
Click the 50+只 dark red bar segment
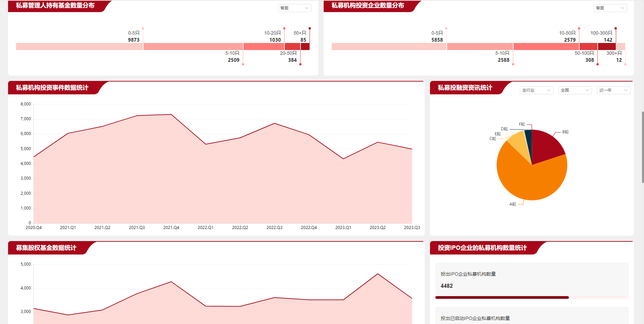(305, 47)
